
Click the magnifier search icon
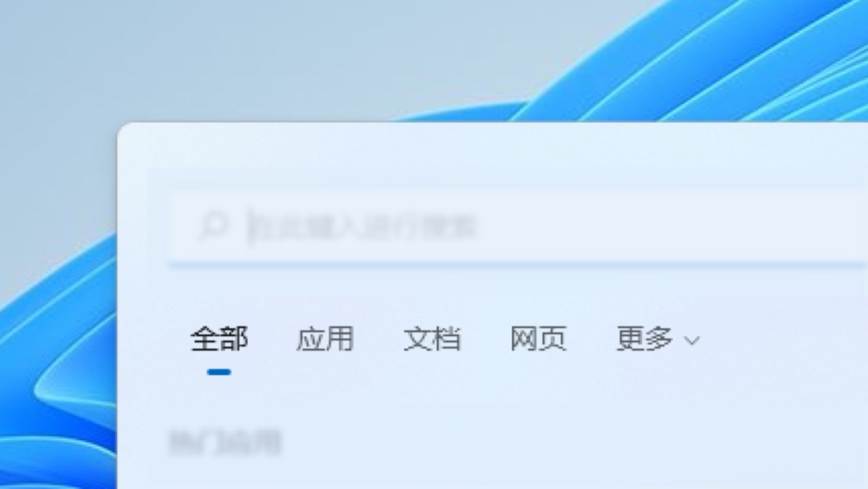click(x=213, y=225)
